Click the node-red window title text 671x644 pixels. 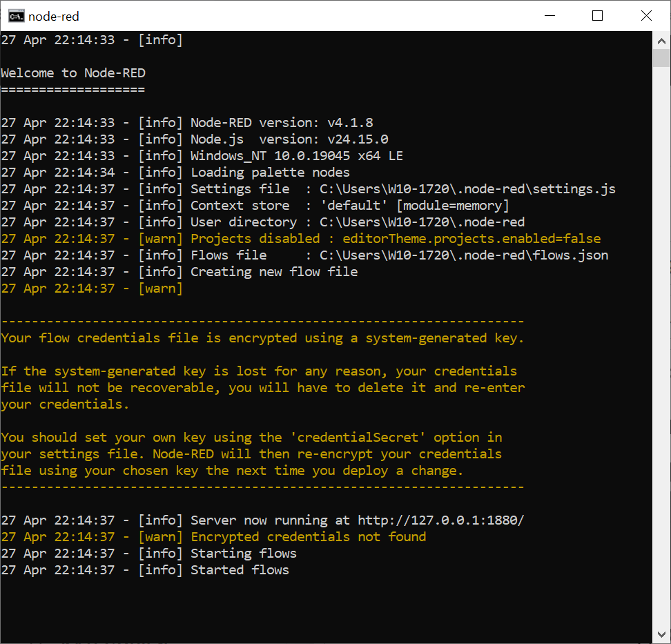[53, 17]
